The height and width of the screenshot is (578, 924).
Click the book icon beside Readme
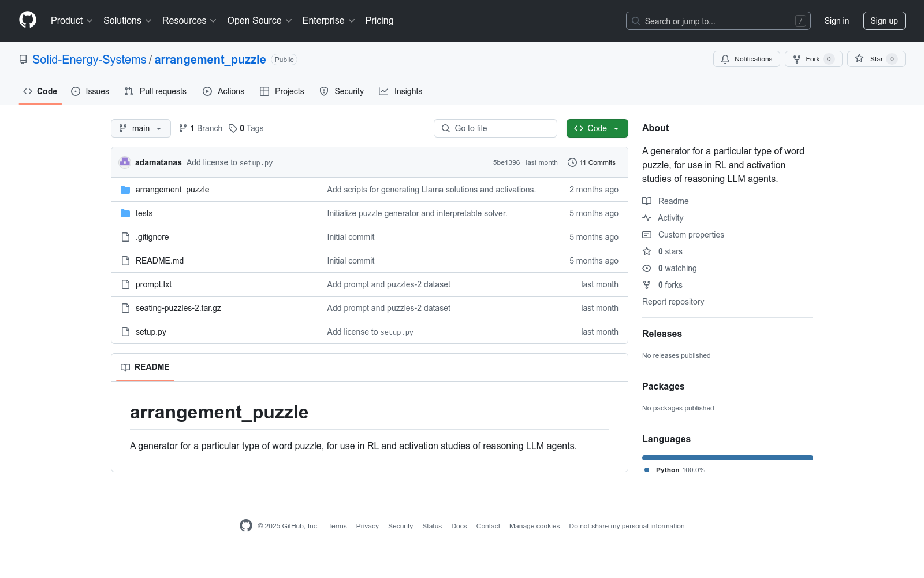pos(647,201)
